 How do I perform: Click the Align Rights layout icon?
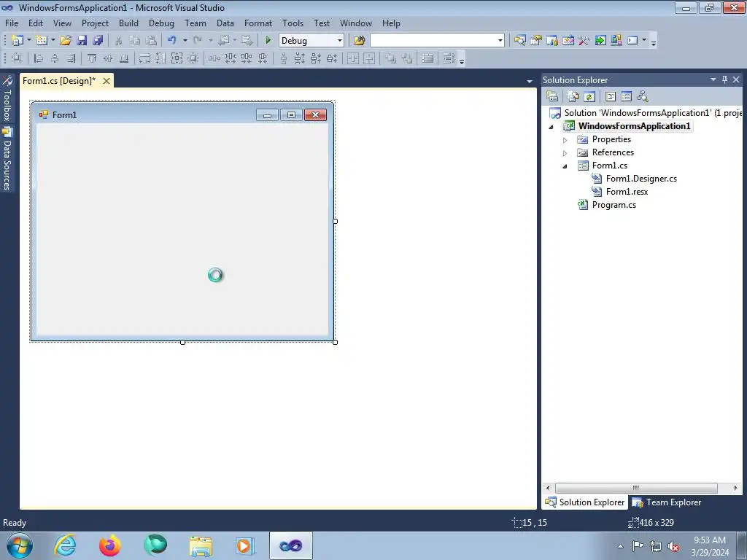coord(71,58)
